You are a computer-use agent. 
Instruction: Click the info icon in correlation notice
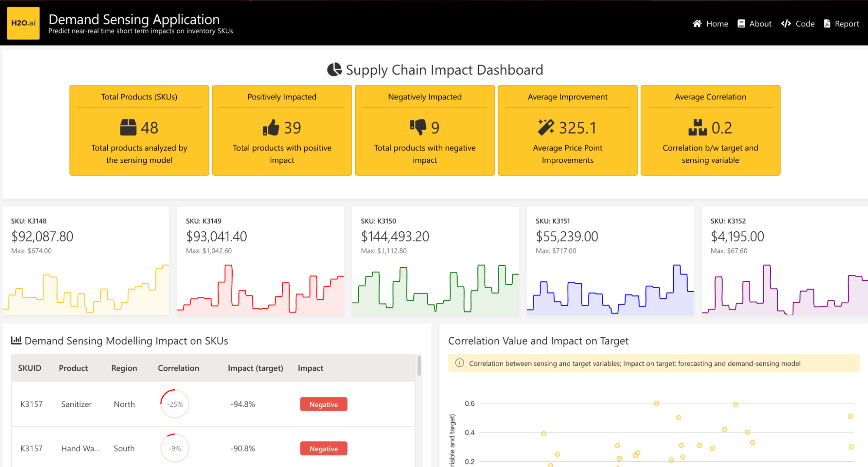(x=459, y=363)
